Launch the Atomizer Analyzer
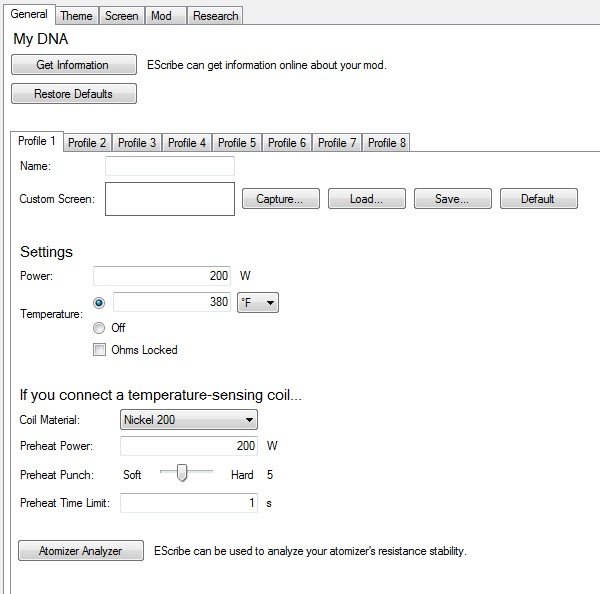600x594 pixels. point(81,551)
